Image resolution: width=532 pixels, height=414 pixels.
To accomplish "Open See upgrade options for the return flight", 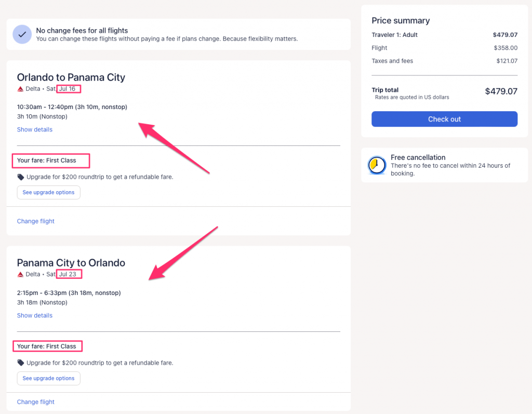I will point(48,378).
